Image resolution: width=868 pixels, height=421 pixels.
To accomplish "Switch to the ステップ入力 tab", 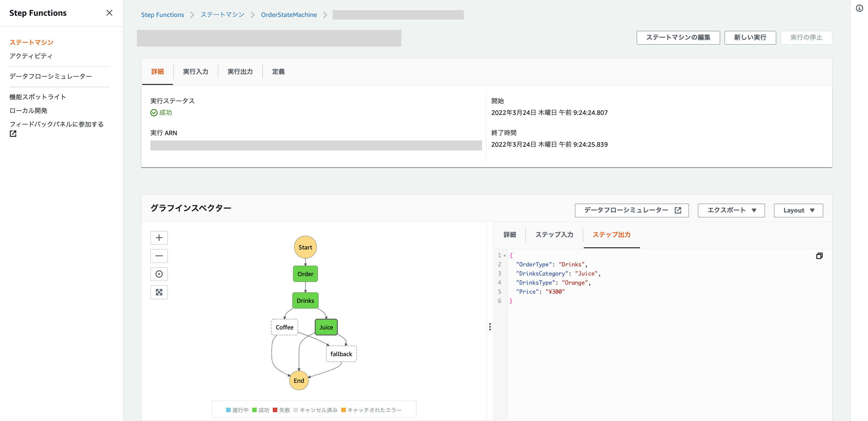I will tap(554, 235).
